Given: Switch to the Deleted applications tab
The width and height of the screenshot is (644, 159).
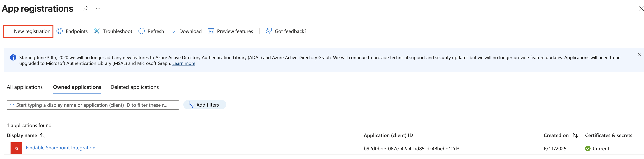Looking at the screenshot, I should tap(134, 87).
